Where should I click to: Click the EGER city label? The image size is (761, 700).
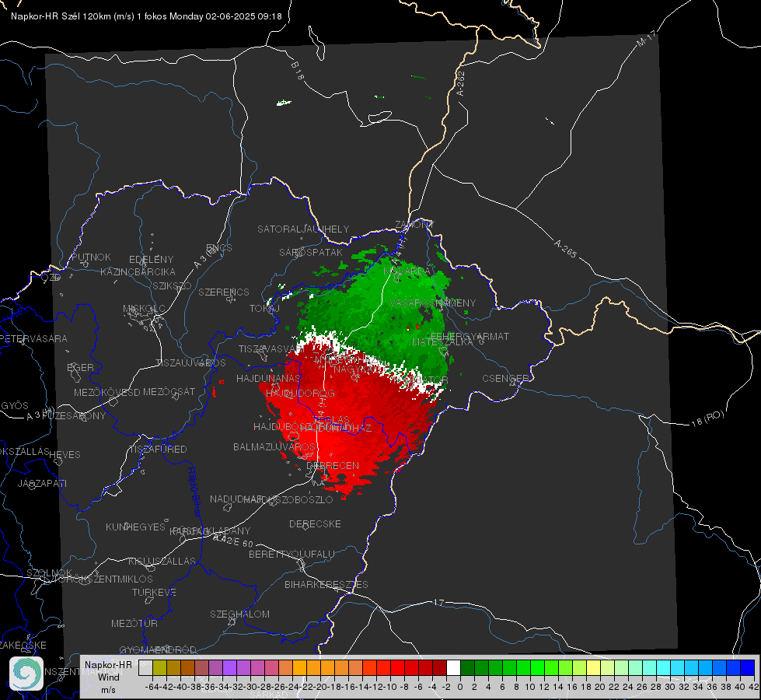[x=81, y=368]
